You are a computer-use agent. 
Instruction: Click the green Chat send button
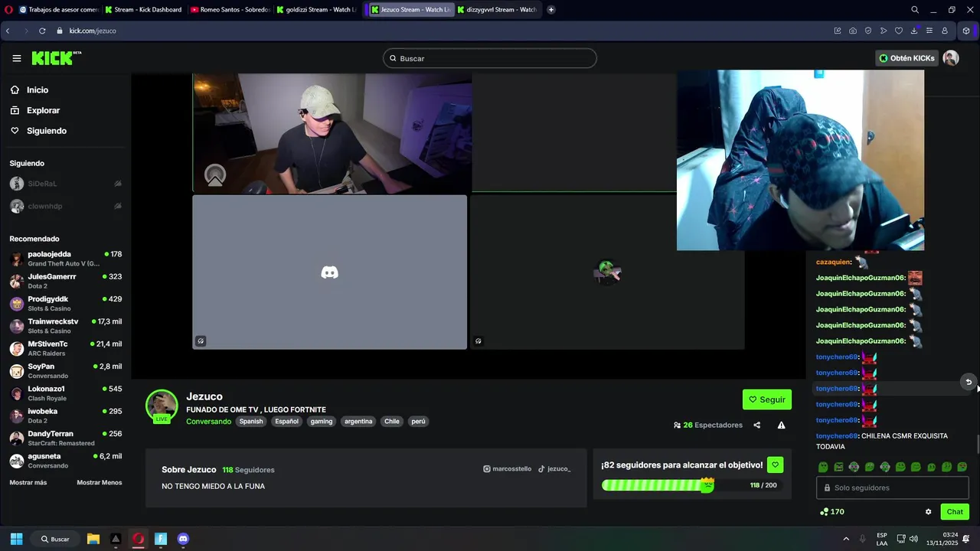[x=955, y=512]
